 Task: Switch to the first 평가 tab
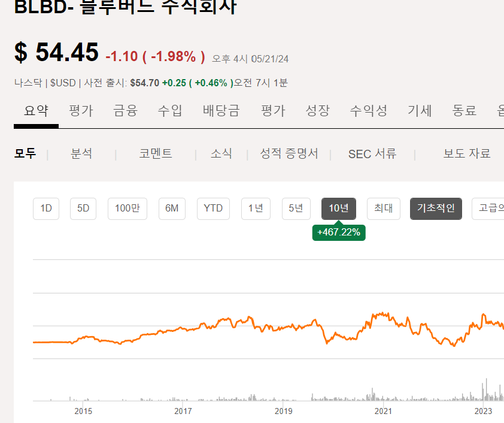(x=81, y=111)
